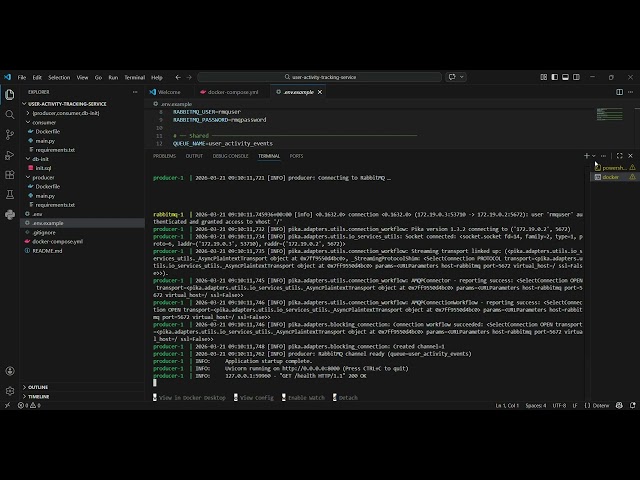Open the Extensions view
This screenshot has height=480, width=640.
(10, 175)
